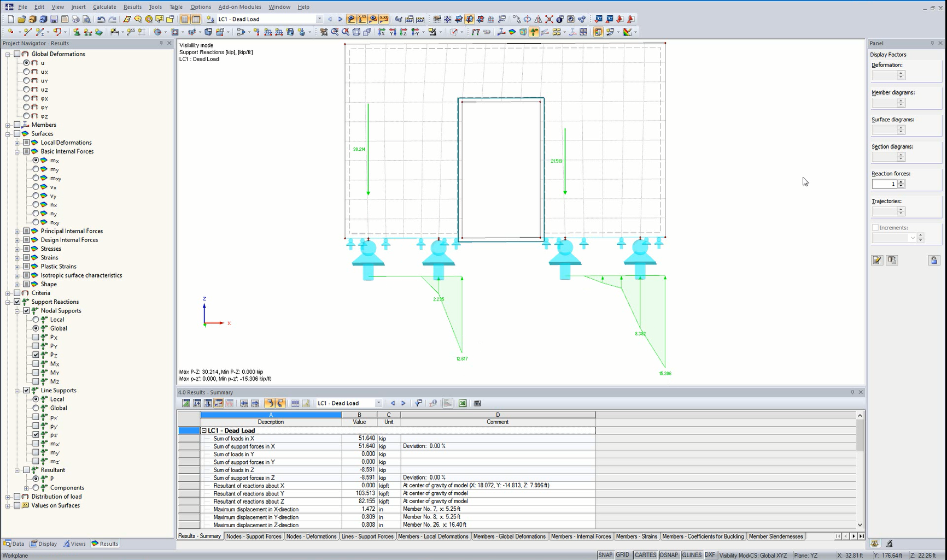947x560 pixels.
Task: Click the table view toggle icon in main toolbar
Action: click(x=196, y=19)
